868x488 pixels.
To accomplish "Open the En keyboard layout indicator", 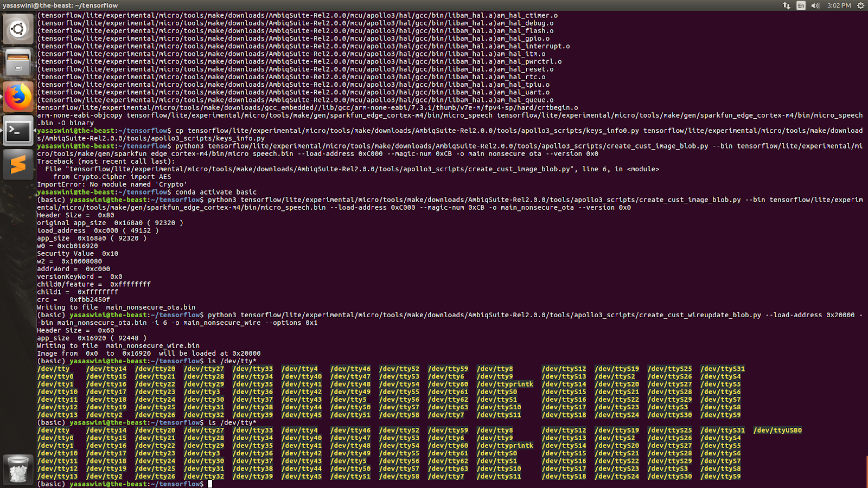I will [801, 5].
